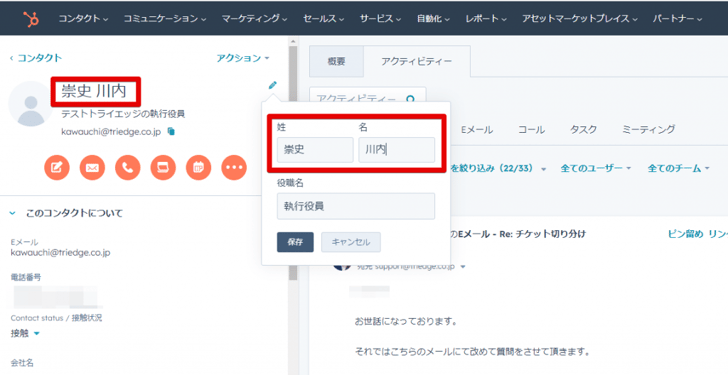Image resolution: width=728 pixels, height=375 pixels.
Task: Open the セールス navigation menu
Action: click(x=324, y=19)
